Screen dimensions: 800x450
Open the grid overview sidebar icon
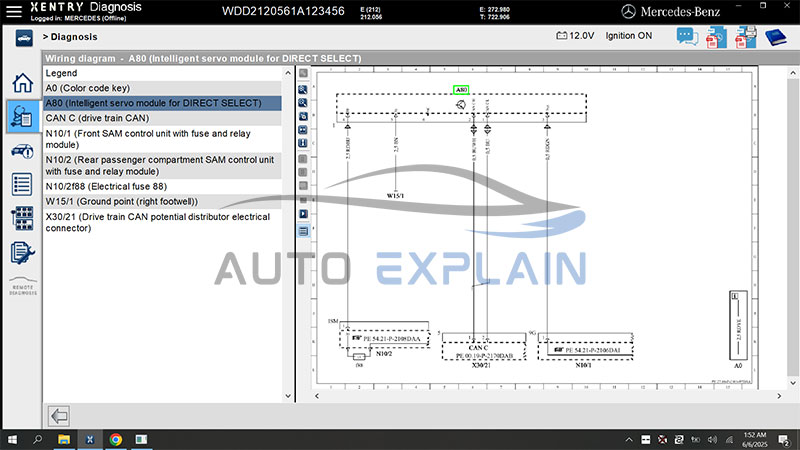[x=22, y=218]
